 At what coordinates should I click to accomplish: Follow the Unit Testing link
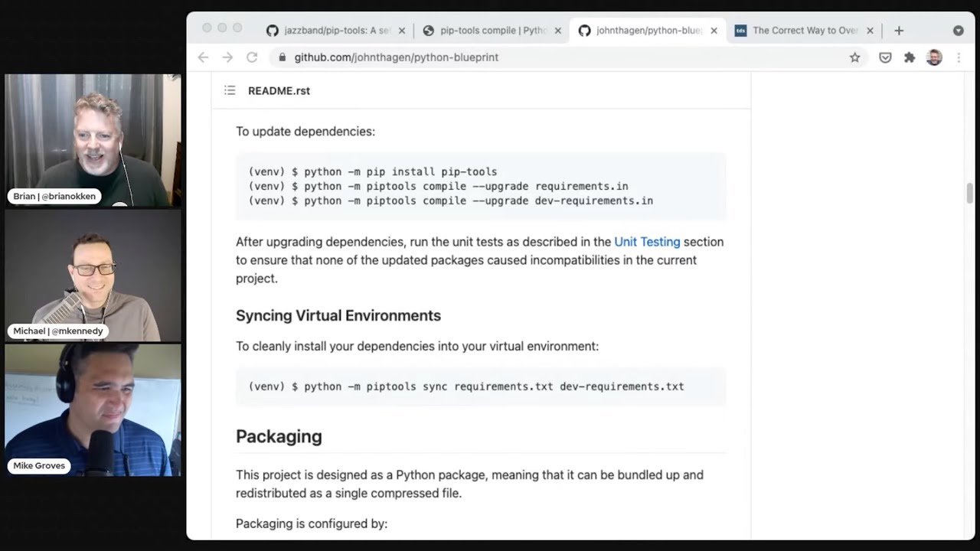tap(647, 242)
